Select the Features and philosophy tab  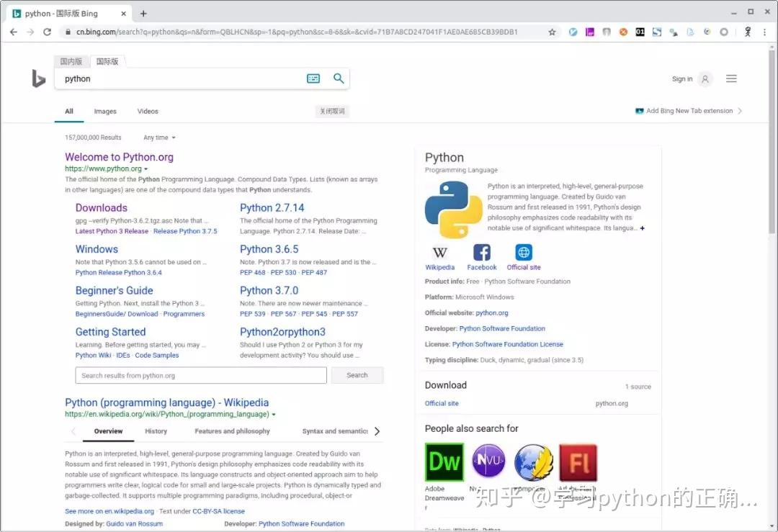click(x=232, y=431)
